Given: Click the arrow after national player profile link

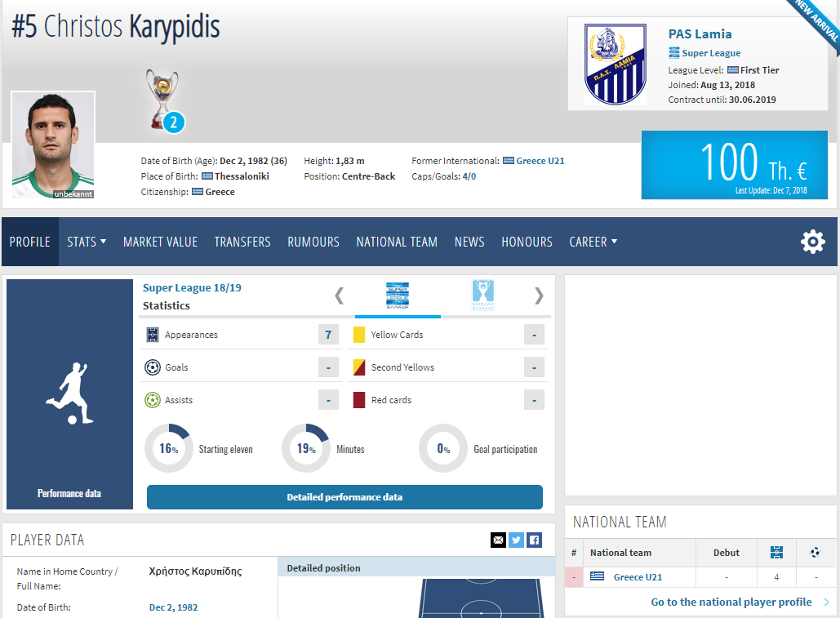Looking at the screenshot, I should pos(826,602).
